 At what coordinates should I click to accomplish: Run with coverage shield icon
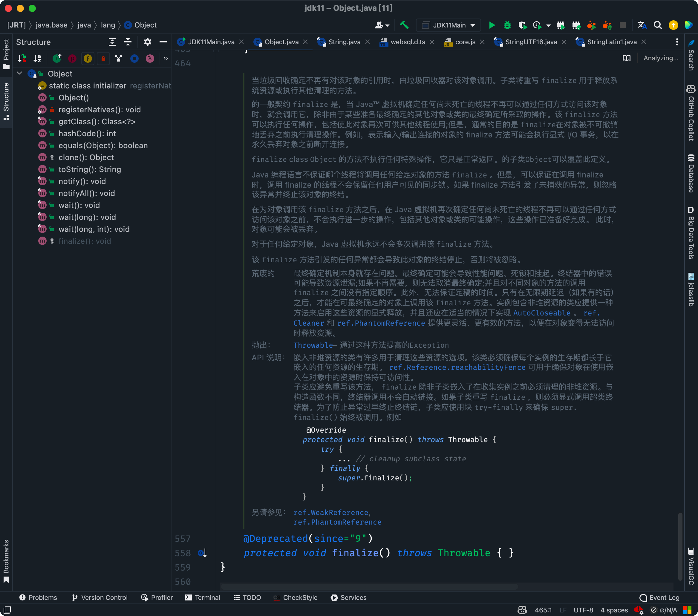coord(522,25)
